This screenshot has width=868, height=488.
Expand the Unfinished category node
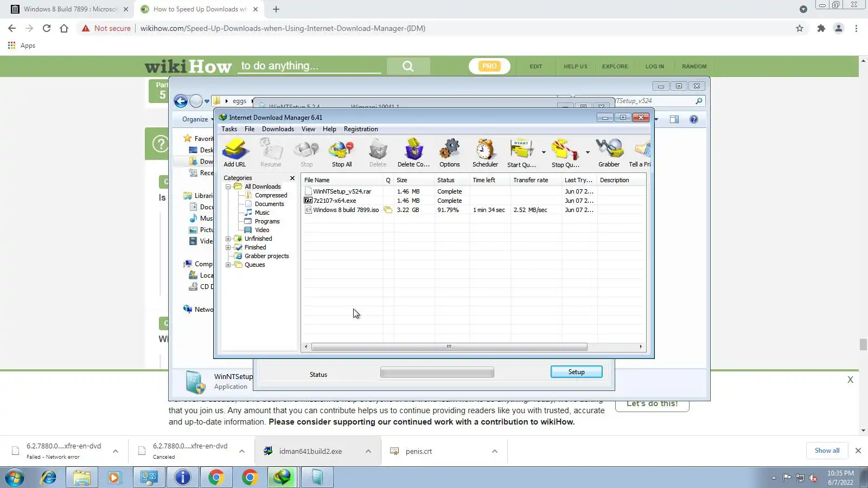pyautogui.click(x=228, y=239)
